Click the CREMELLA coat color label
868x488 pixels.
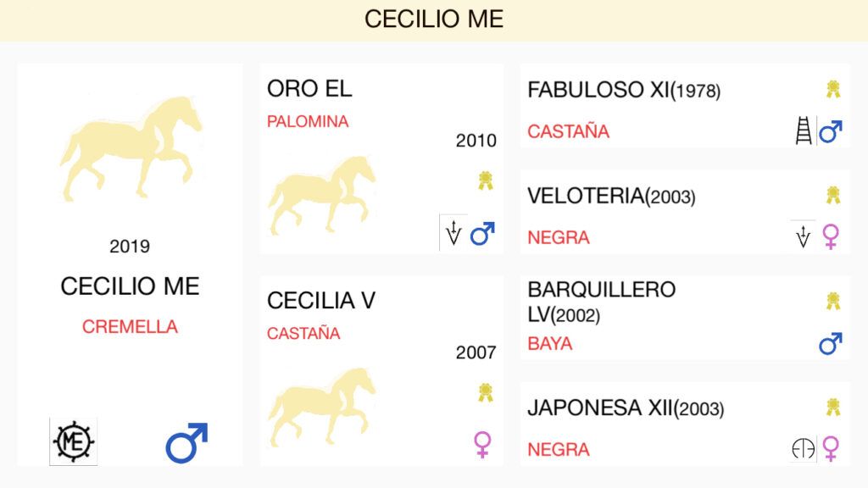pos(130,326)
